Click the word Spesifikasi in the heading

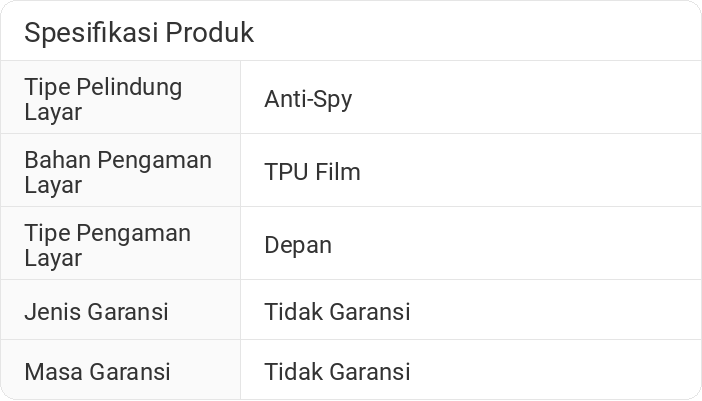point(92,32)
